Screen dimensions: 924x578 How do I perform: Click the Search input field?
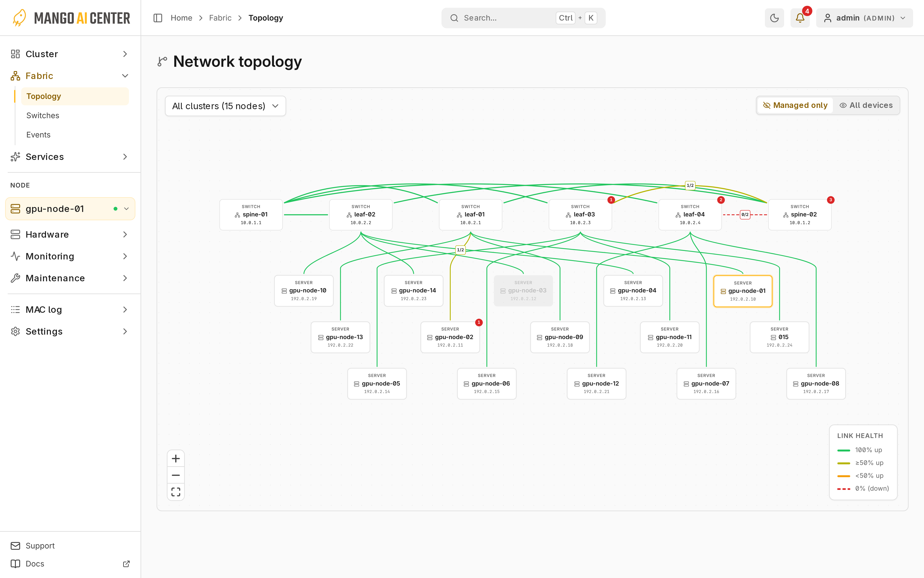pos(523,18)
